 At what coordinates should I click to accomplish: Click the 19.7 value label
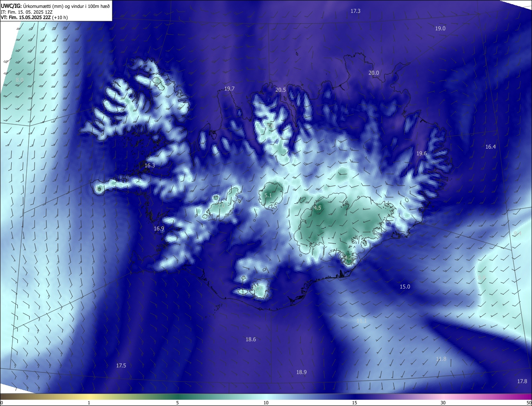click(229, 89)
